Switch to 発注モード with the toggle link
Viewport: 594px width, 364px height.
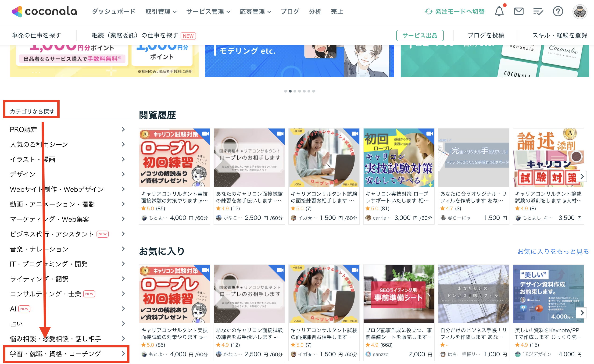point(455,11)
